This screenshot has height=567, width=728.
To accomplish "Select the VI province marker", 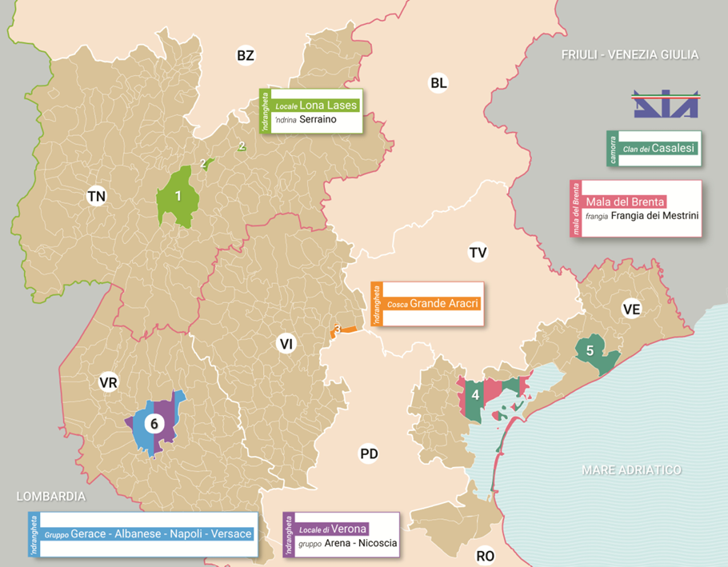I will (x=286, y=344).
